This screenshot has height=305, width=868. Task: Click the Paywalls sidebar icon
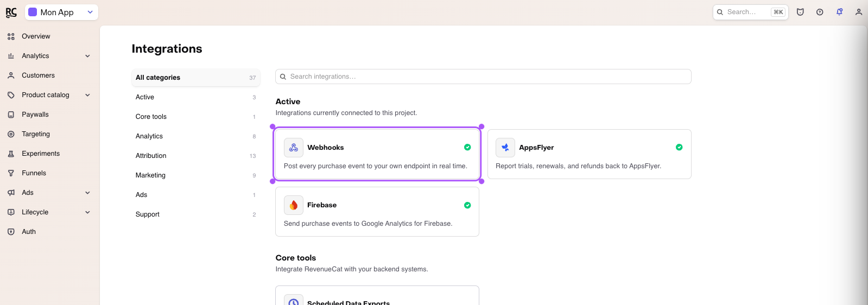[x=11, y=115]
